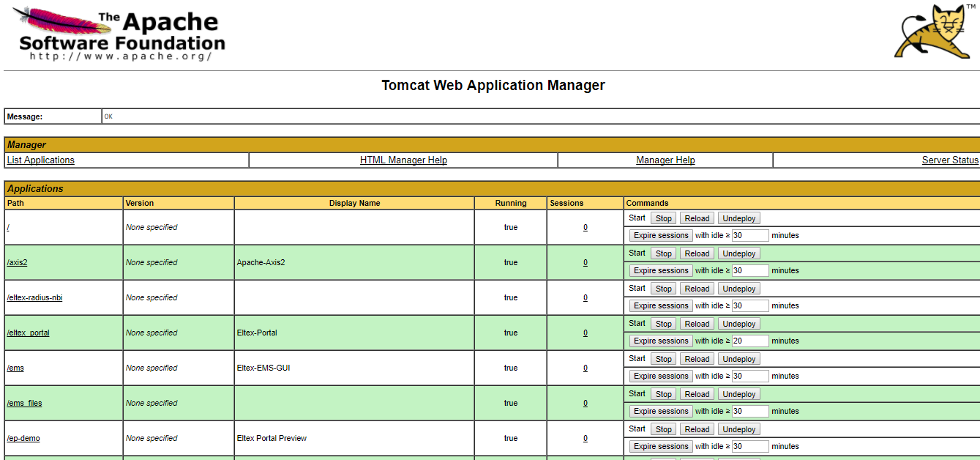The height and width of the screenshot is (460, 980).
Task: Undeploy the /eltex-radius-nbi application
Action: (x=738, y=289)
